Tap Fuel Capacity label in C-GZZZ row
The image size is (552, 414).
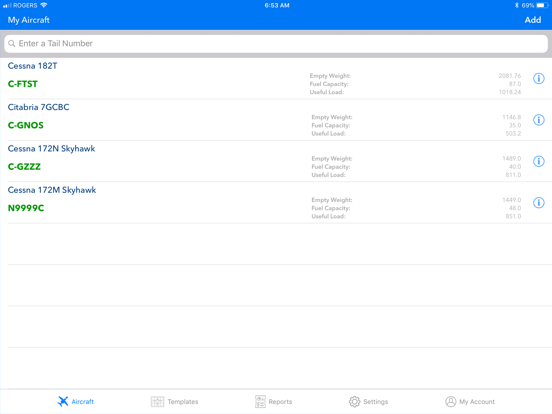pos(331,167)
